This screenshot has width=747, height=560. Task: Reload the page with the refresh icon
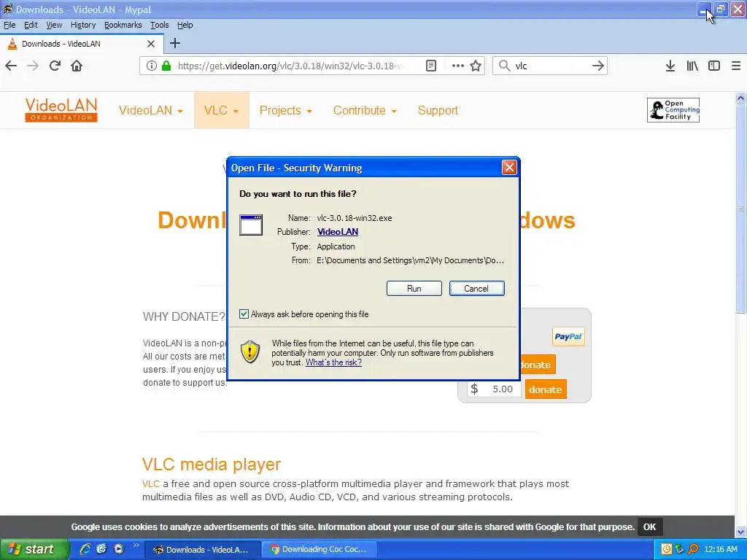55,66
